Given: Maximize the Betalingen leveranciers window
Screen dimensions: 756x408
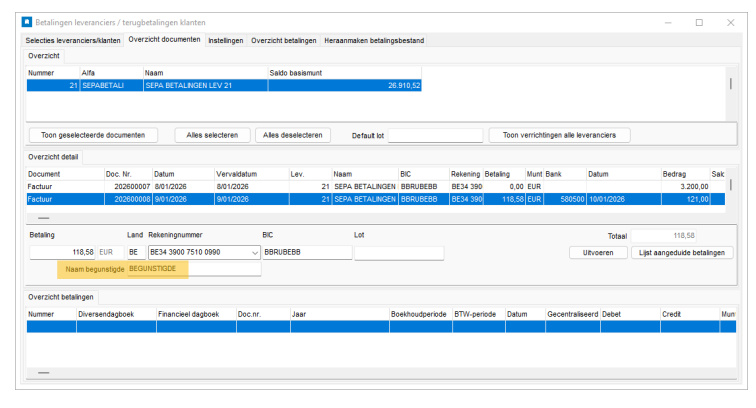Looking at the screenshot, I should [x=699, y=23].
